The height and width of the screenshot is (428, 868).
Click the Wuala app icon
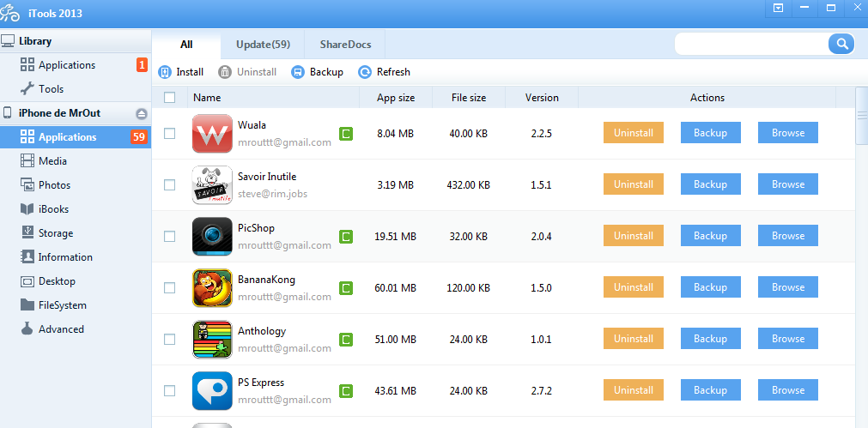pos(212,133)
